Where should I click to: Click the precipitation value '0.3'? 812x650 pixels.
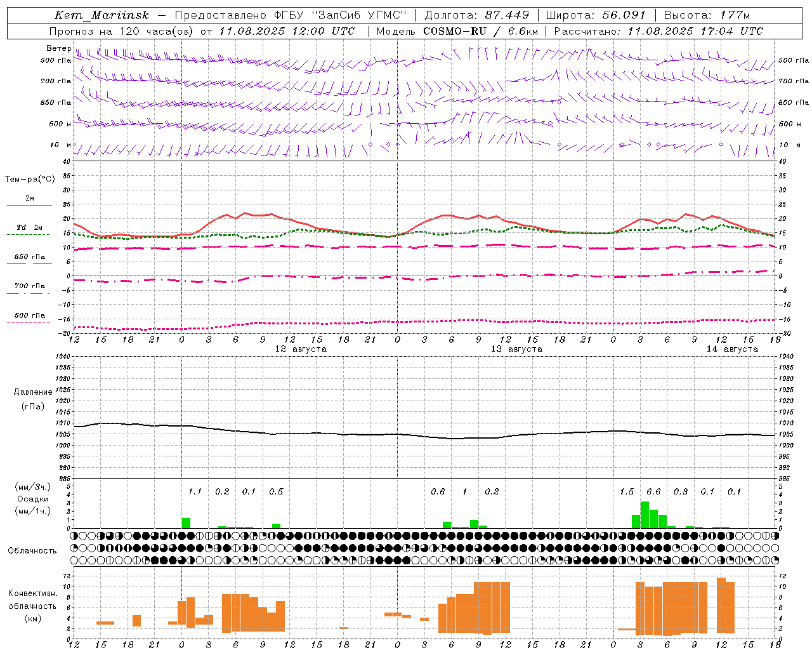pyautogui.click(x=681, y=492)
